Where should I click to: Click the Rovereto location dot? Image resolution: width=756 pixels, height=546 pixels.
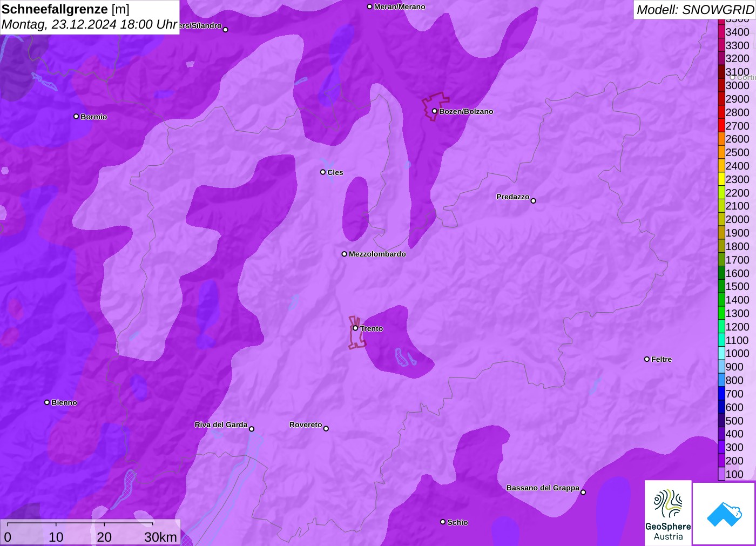(x=326, y=428)
